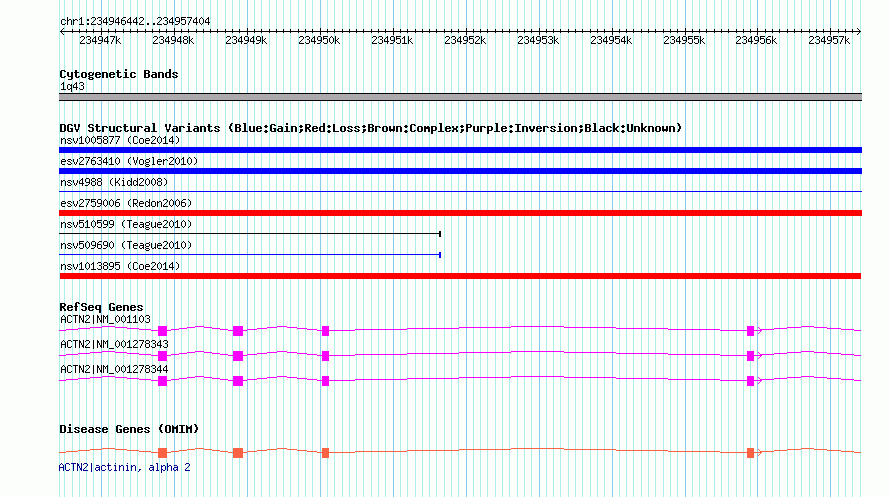Open variant label nsv510599 (Teague2010)
890x497 pixels.
[x=126, y=224]
